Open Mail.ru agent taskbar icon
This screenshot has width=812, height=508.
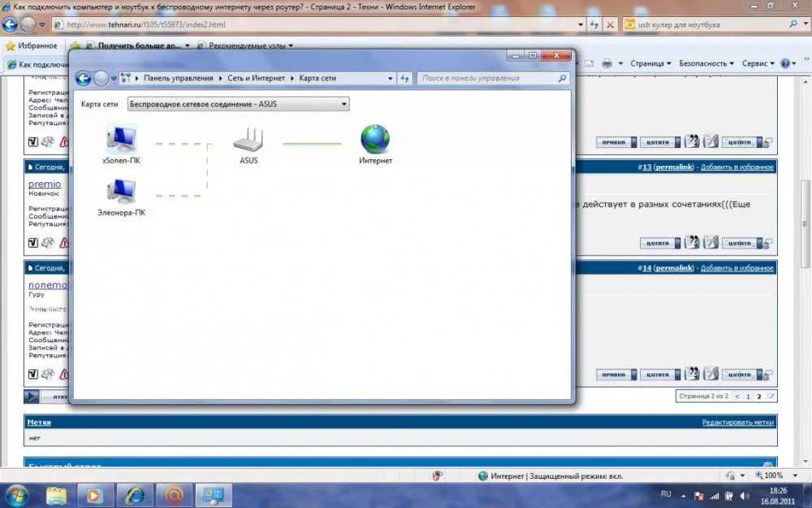(x=174, y=496)
